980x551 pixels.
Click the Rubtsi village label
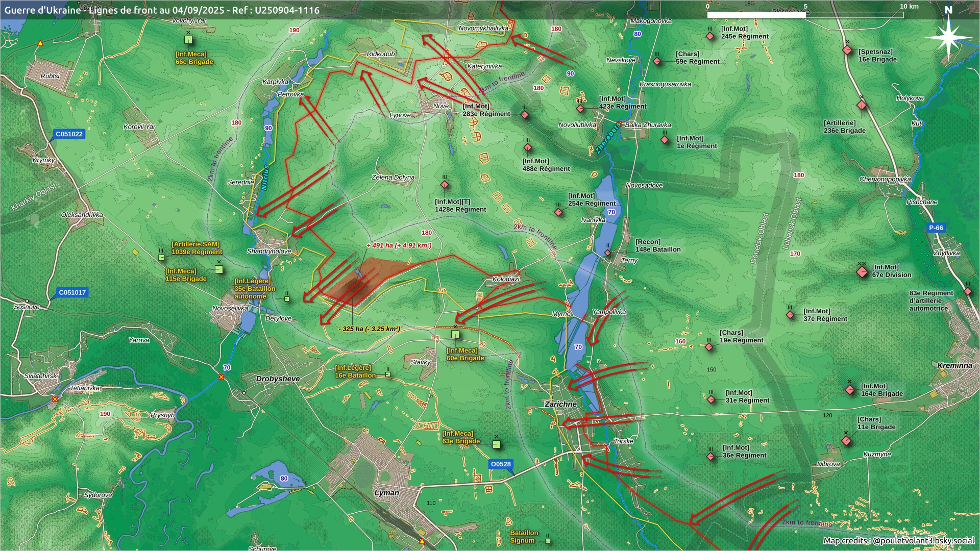point(50,76)
